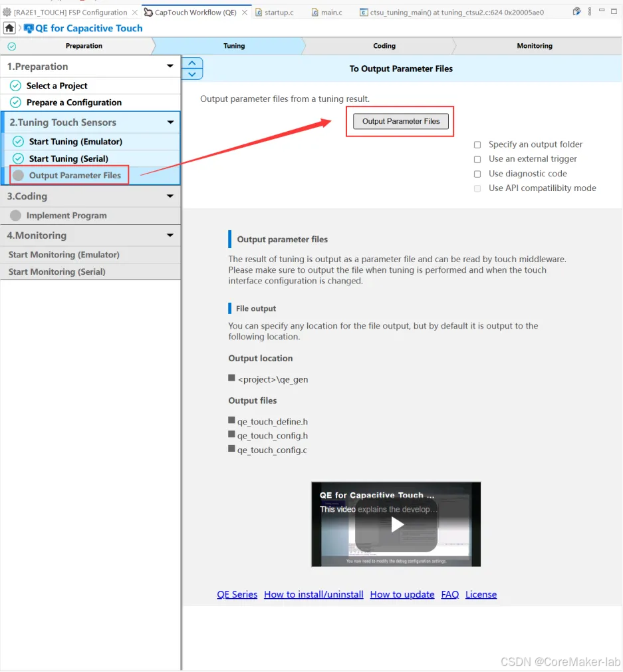This screenshot has height=672, width=623.
Task: Click the QE for Capacitive Touch icon
Action: tap(29, 29)
